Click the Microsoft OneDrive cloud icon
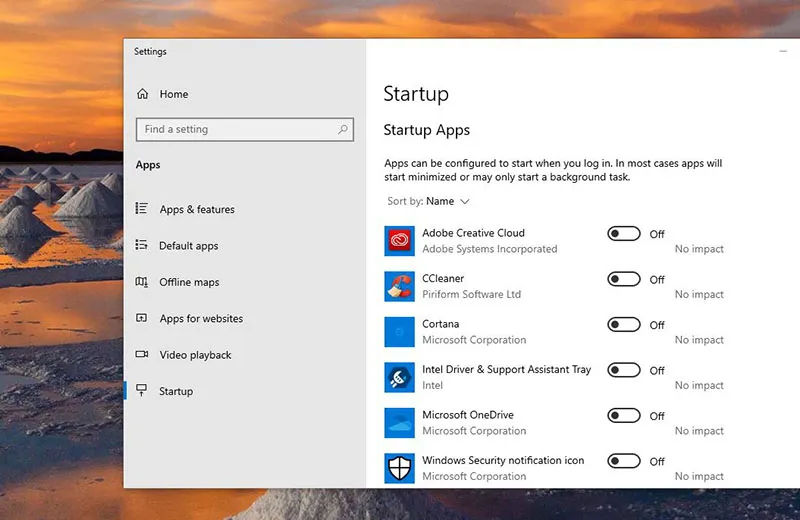 [x=400, y=423]
